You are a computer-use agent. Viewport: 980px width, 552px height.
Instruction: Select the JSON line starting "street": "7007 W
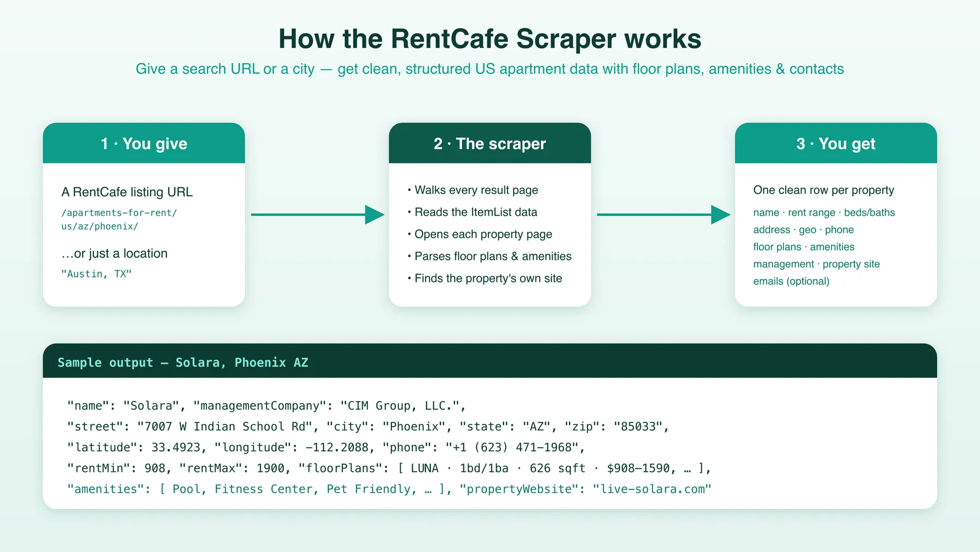point(368,427)
